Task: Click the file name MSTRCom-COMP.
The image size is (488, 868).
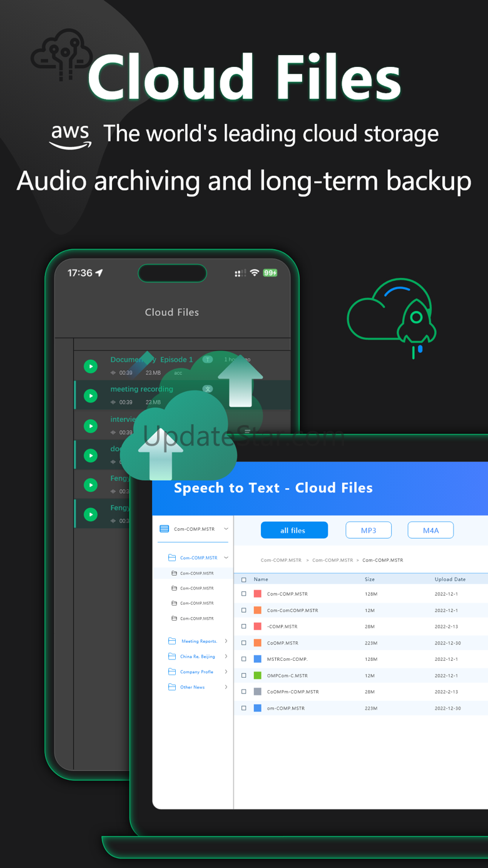Action: [287, 659]
